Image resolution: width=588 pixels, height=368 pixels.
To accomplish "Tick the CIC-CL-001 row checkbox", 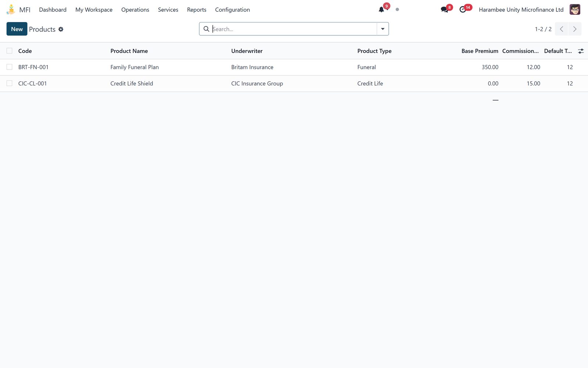I will tap(10, 84).
